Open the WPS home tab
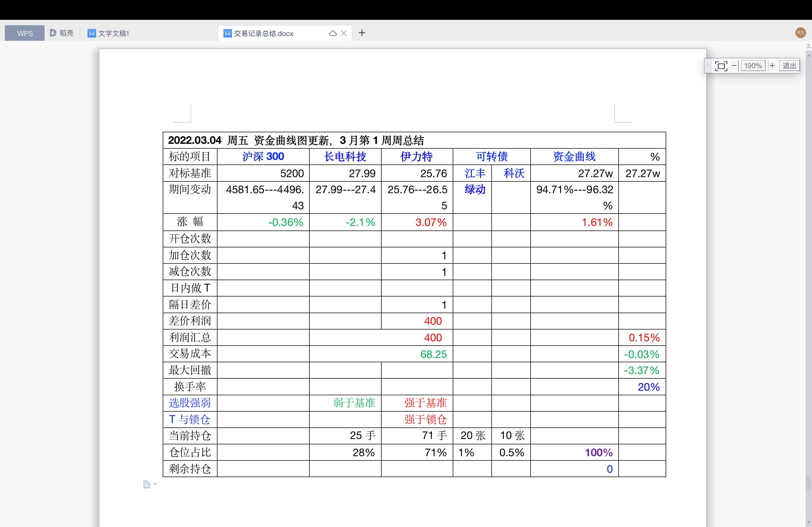812x527 pixels. [24, 33]
